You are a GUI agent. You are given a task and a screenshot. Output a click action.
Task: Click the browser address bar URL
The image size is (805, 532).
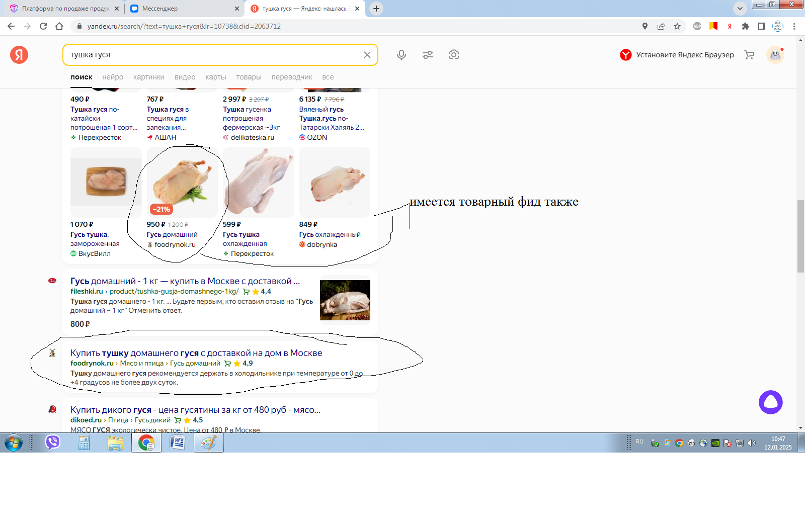[x=184, y=26]
